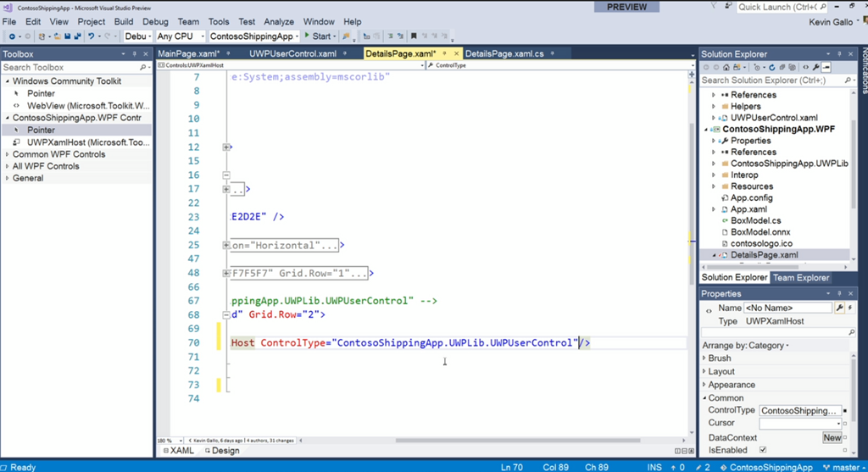Collapse the code region on line 25

(x=226, y=245)
